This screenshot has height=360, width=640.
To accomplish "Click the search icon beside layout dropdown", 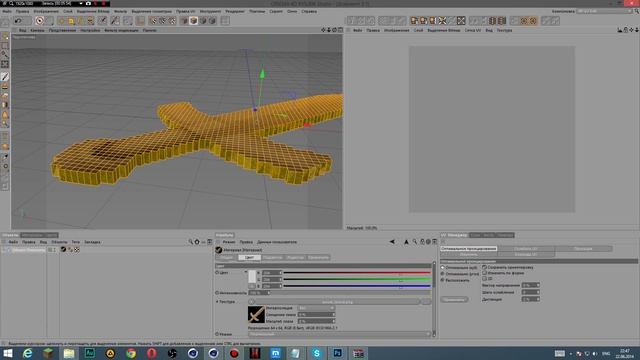I will point(636,11).
